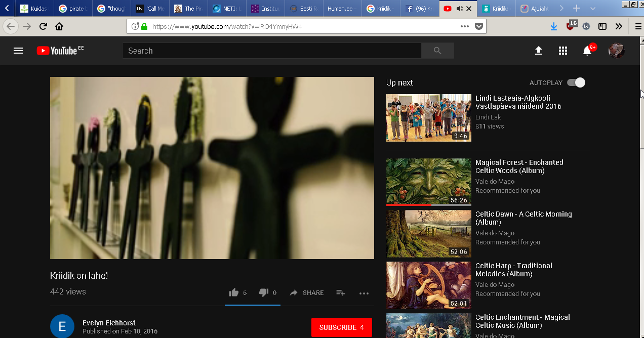Open the YouTube apps grid
This screenshot has height=338, width=644.
[x=562, y=51]
